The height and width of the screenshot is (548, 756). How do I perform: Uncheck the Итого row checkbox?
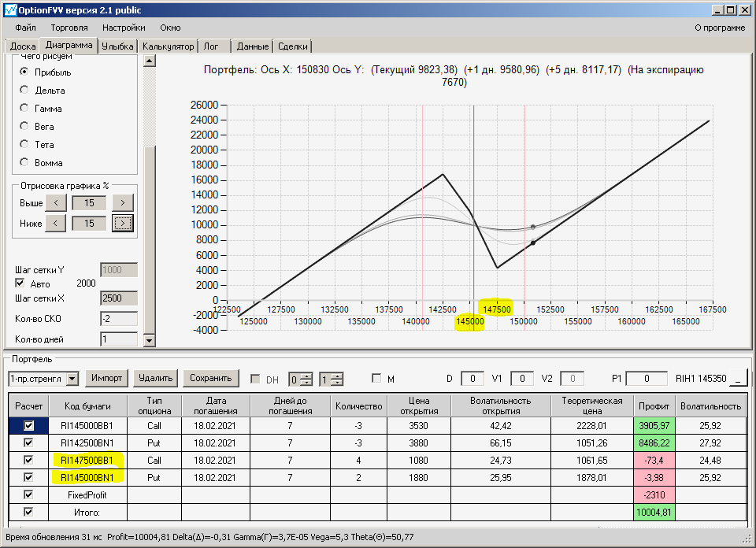(x=28, y=512)
